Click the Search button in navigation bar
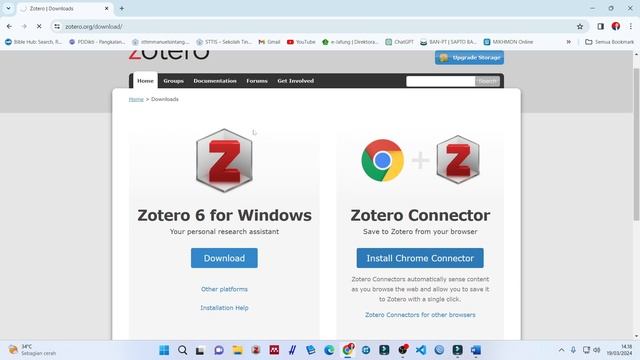The width and height of the screenshot is (640, 360). tap(487, 81)
